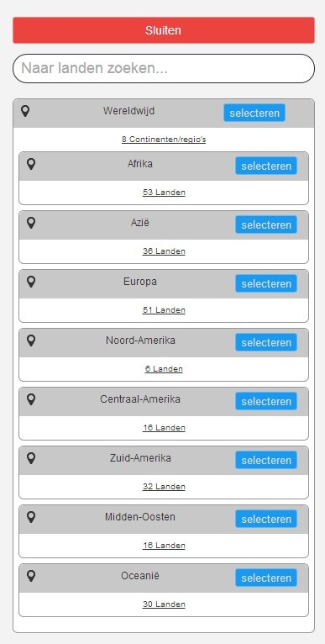
Task: Click the location pin icon beside Azië
Action: click(31, 223)
